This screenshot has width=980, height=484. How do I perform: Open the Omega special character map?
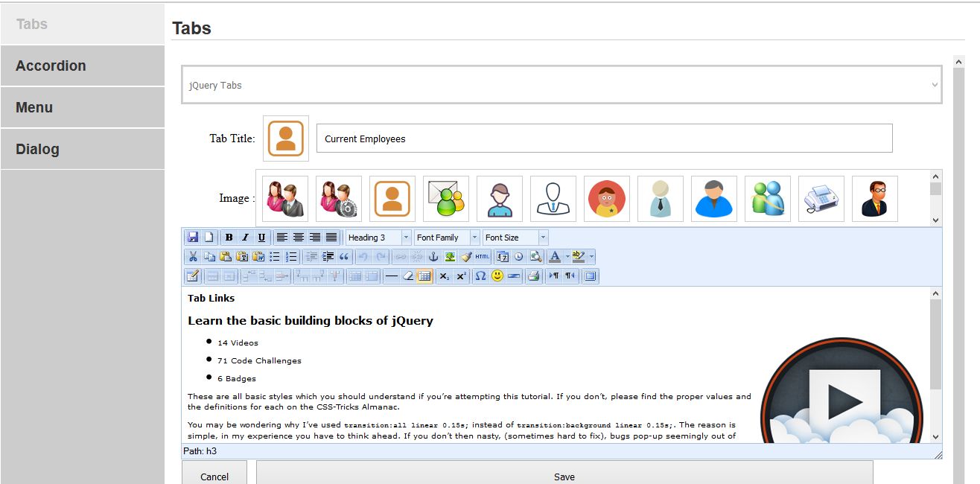(480, 276)
